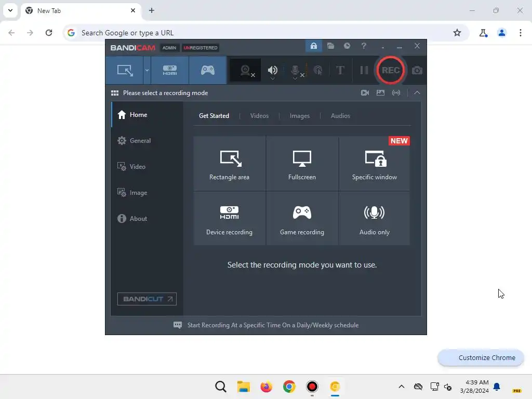Image resolution: width=532 pixels, height=399 pixels.
Task: Click the Bandicam lock icon
Action: click(313, 46)
